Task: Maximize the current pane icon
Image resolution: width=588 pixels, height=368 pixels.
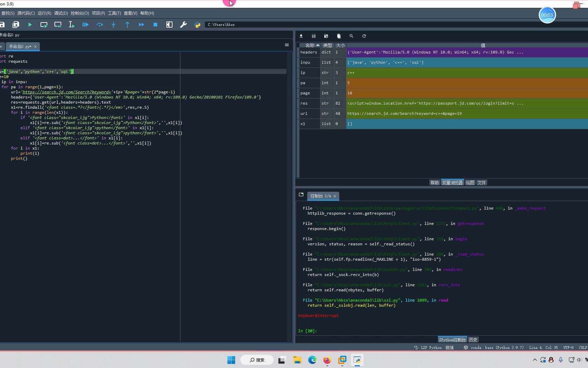Action: pos(169,25)
